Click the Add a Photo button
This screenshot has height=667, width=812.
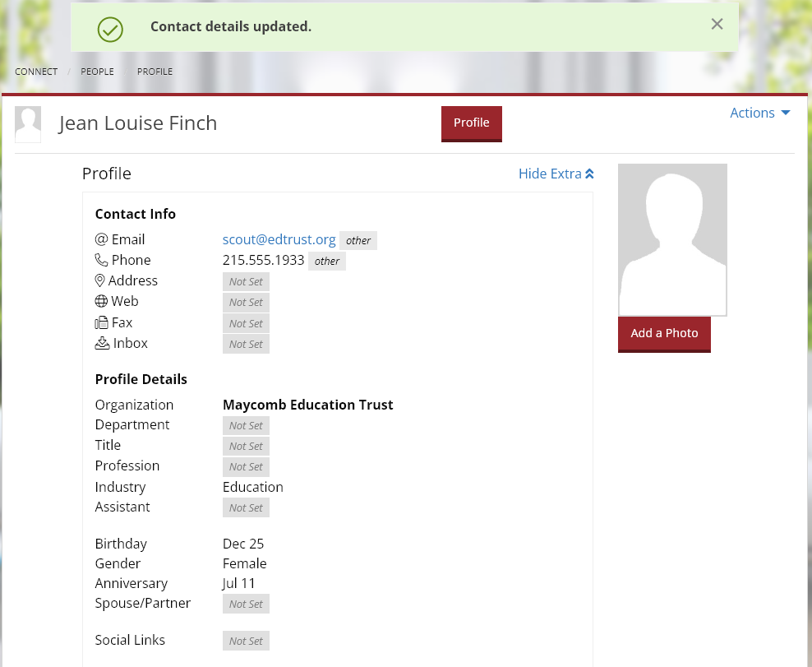click(x=664, y=333)
